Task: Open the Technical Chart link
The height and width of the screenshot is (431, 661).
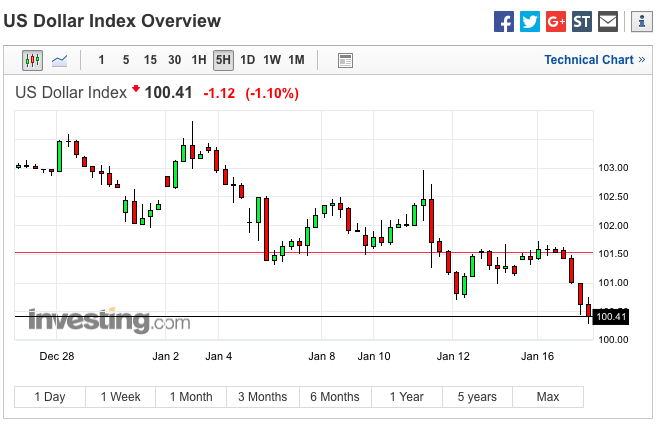Action: (x=594, y=60)
